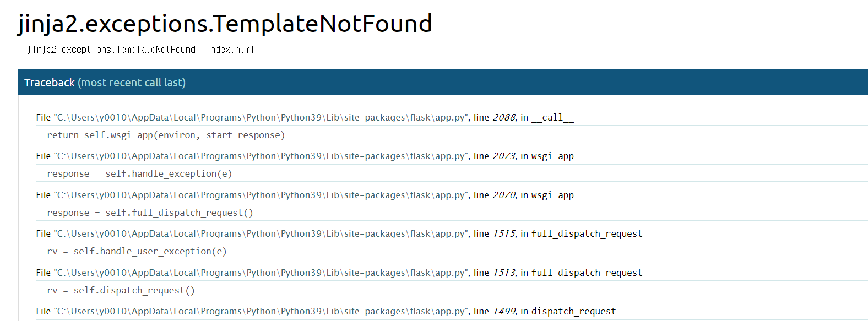Viewport: 868px width, 321px height.
Task: Expand the 'response = self.handle_exception(e)' code line
Action: (x=452, y=173)
